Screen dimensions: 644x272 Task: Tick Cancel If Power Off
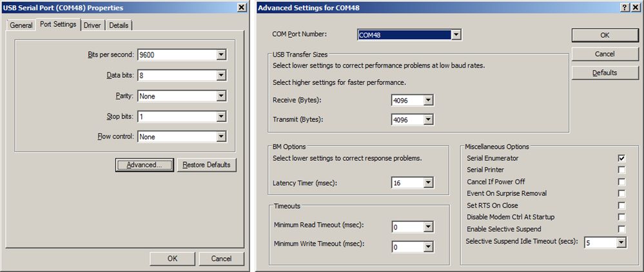click(621, 182)
